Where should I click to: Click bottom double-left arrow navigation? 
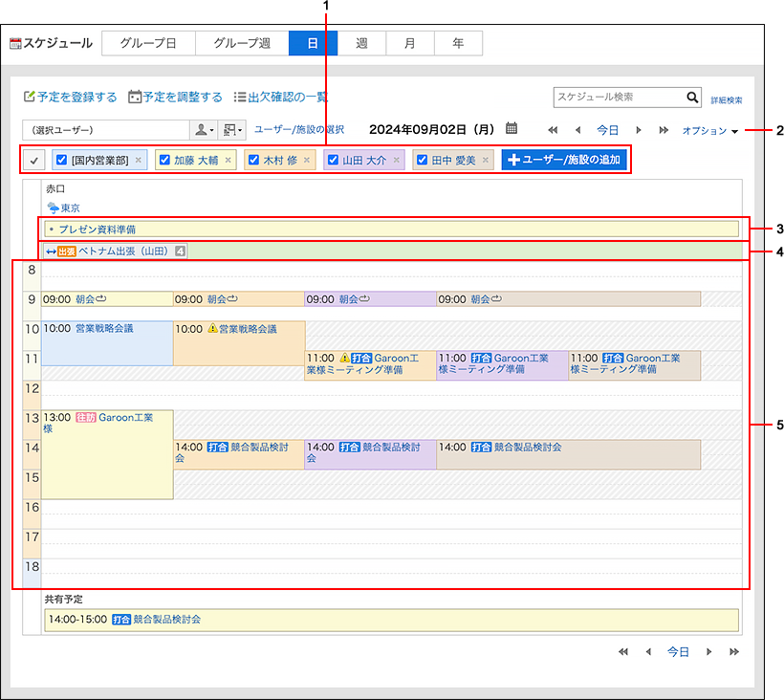coord(623,651)
